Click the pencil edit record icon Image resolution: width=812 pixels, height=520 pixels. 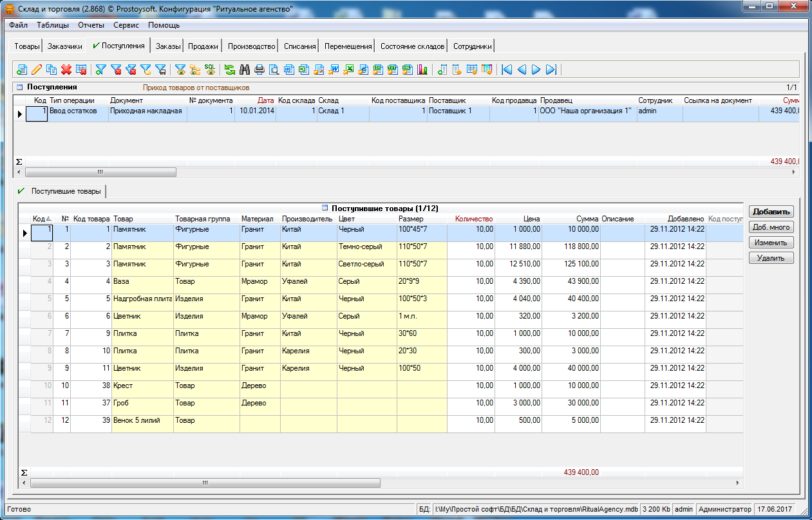point(37,70)
